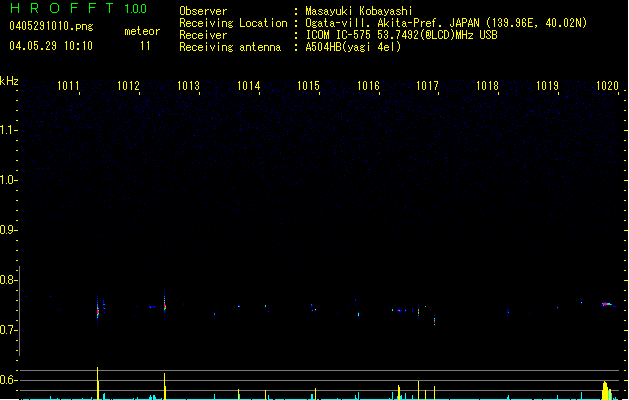629x400 pixels.
Task: Select antenna value A504HB(yagi 4el)
Action: (353, 47)
